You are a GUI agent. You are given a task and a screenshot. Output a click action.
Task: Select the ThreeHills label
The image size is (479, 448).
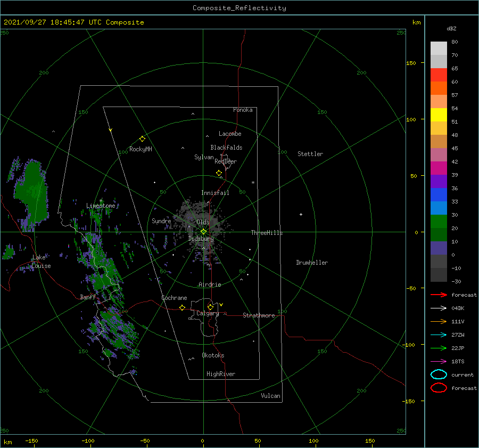(x=267, y=233)
